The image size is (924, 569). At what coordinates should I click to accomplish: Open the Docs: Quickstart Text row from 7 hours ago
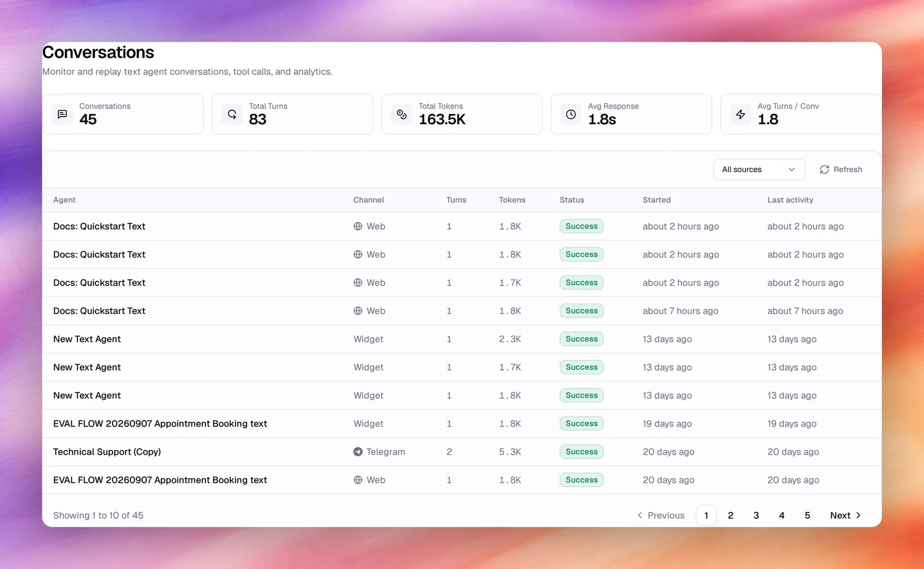(x=462, y=311)
